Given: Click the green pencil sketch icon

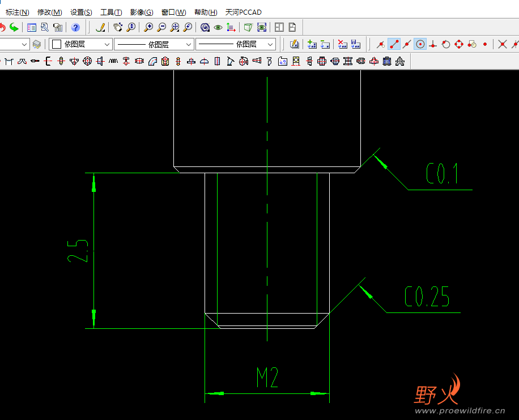Looking at the screenshot, I should 100,27.
